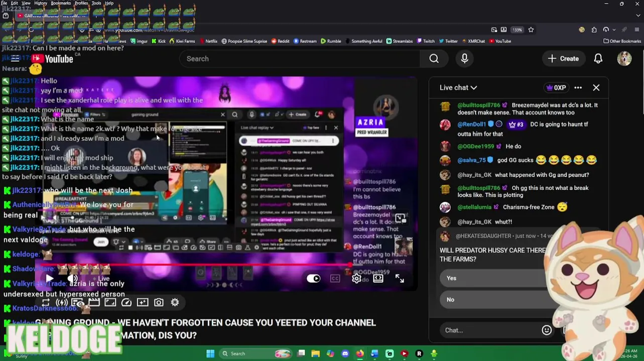
Task: Click the picture-in-picture icon over the video
Action: pos(400,218)
